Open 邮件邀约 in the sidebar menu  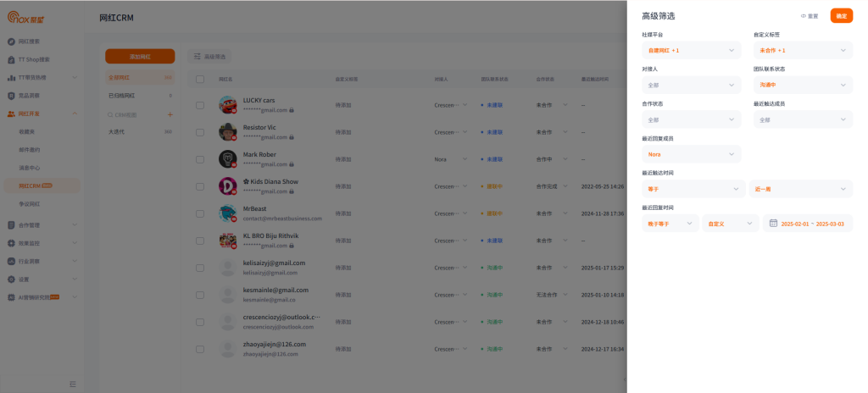[x=31, y=149]
